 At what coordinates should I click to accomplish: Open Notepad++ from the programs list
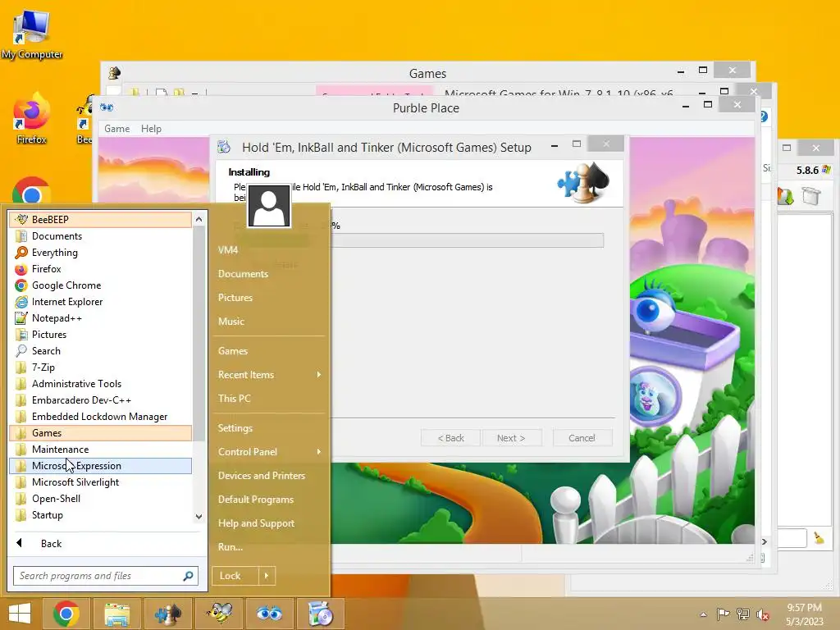[100, 318]
